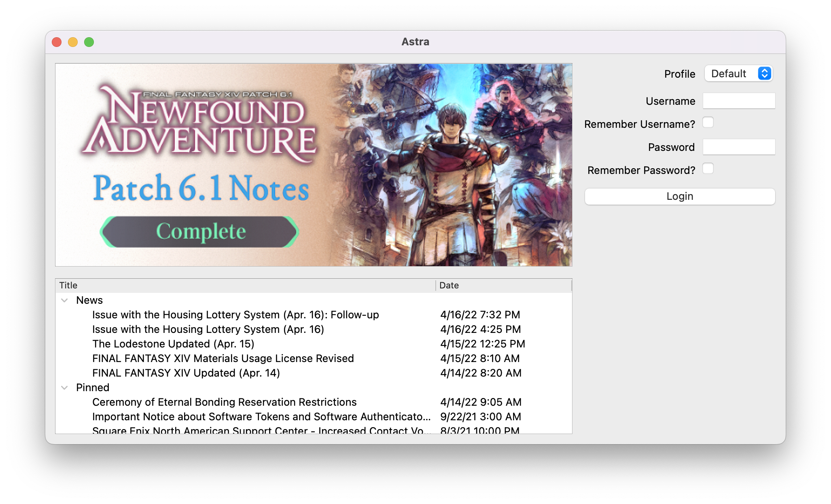Open the Patch 6.1 Notes banner image
The width and height of the screenshot is (831, 504).
pos(314,165)
